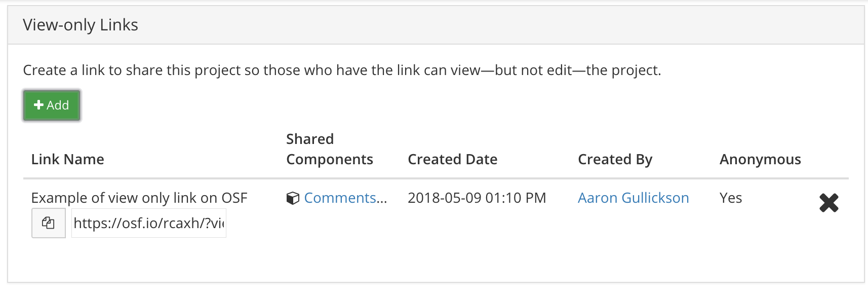This screenshot has height=293, width=868.
Task: Click the cube component icon
Action: [x=293, y=198]
